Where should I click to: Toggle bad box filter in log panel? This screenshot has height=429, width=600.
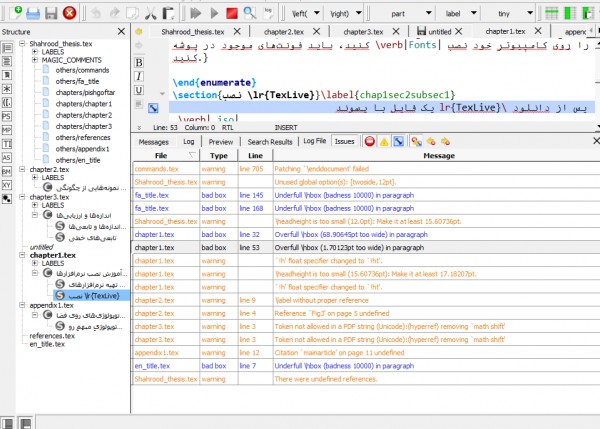pyautogui.click(x=397, y=142)
